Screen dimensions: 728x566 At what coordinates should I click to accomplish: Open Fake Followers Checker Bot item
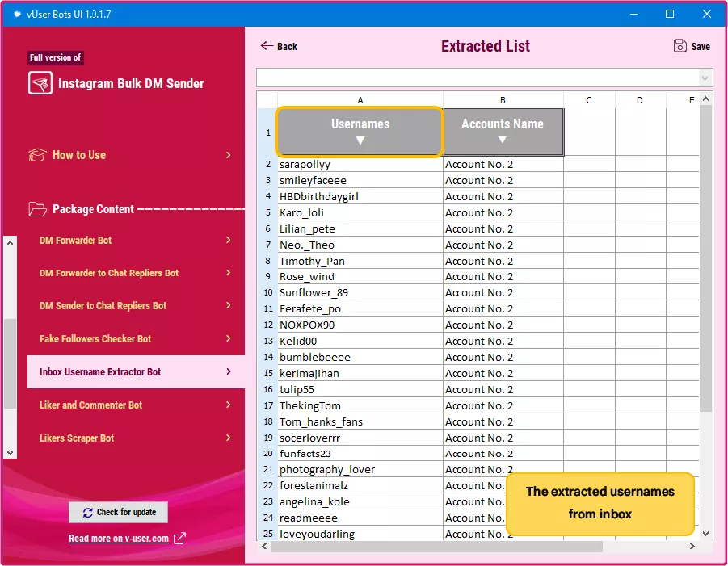[x=136, y=338]
